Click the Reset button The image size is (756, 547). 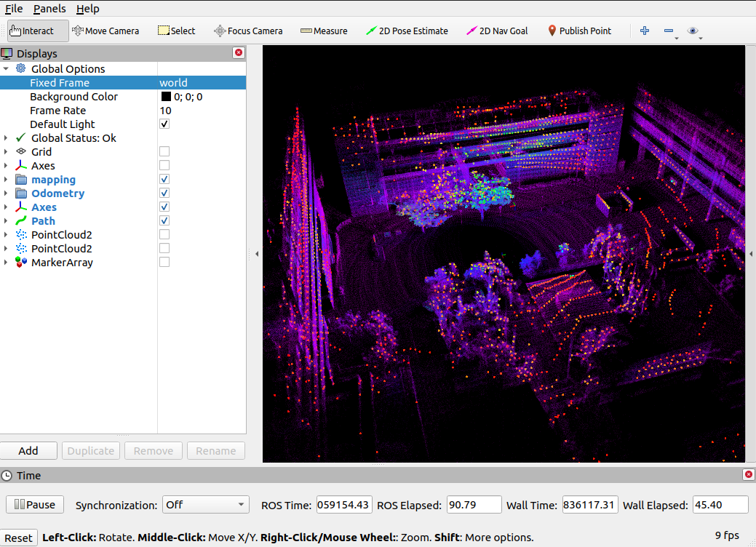[18, 538]
